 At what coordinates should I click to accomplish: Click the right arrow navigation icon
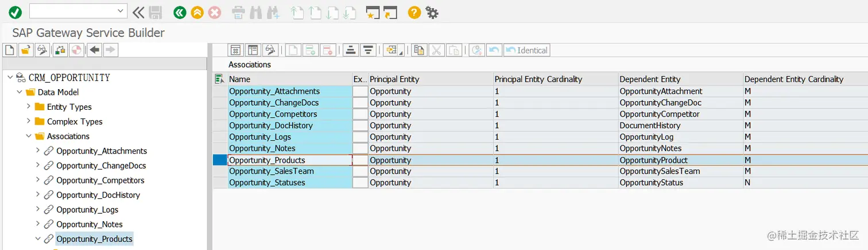(111, 50)
